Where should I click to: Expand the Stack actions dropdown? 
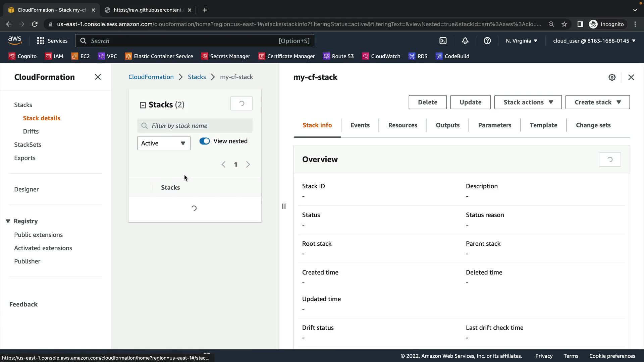(x=528, y=102)
